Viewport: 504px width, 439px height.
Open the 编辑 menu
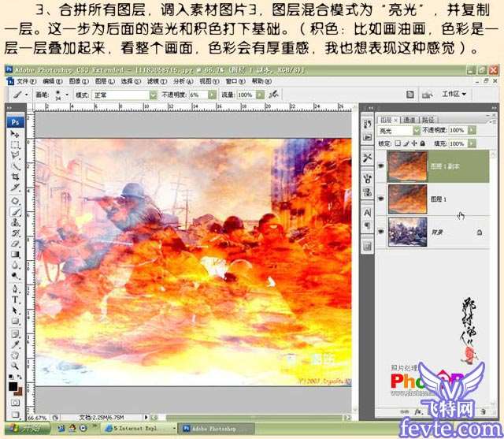53,81
